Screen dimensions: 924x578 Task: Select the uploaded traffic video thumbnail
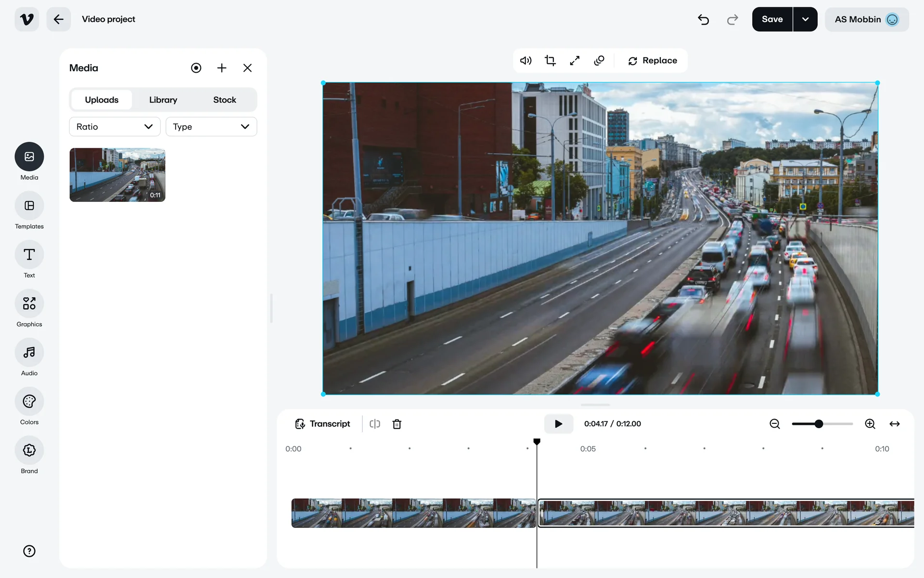click(117, 175)
